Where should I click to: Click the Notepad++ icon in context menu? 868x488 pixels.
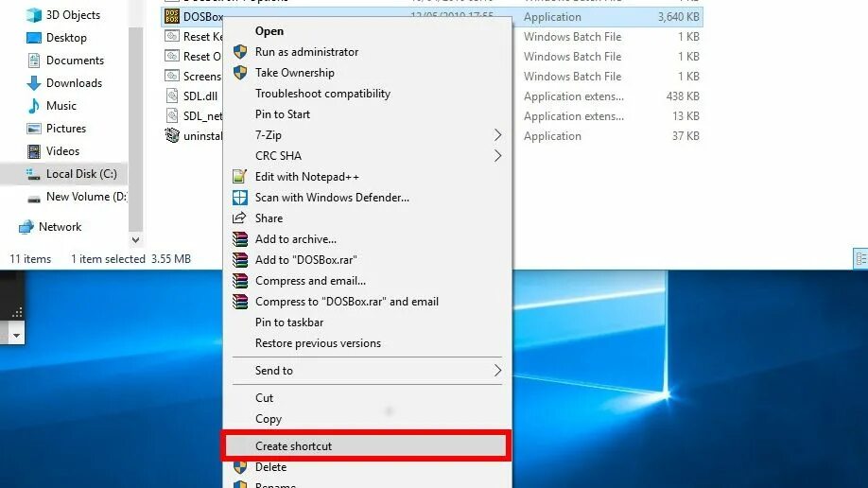[x=240, y=177]
